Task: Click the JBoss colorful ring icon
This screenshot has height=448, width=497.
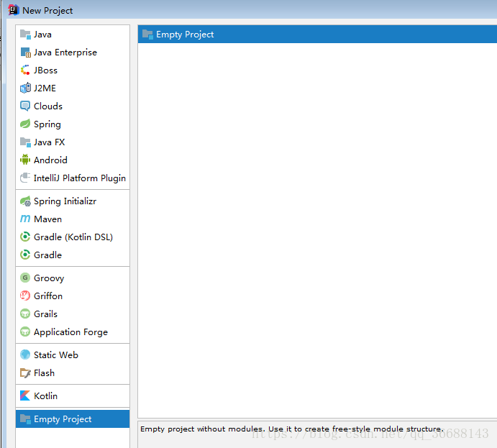Action: pos(25,70)
